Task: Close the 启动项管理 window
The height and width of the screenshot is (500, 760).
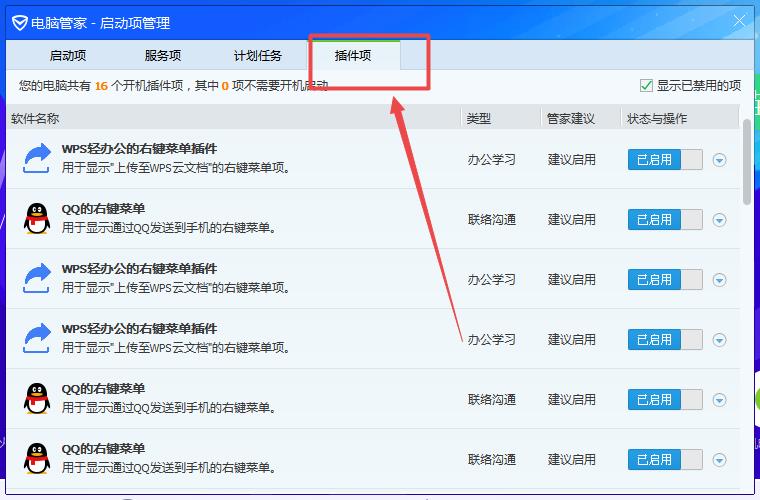Action: coord(739,21)
